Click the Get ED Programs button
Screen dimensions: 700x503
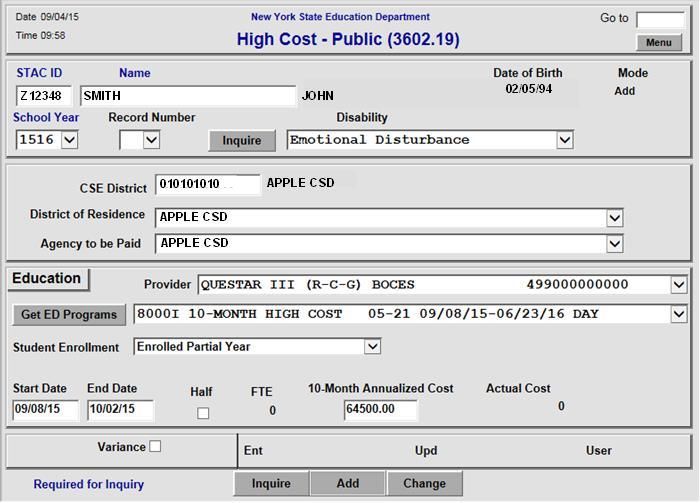69,315
